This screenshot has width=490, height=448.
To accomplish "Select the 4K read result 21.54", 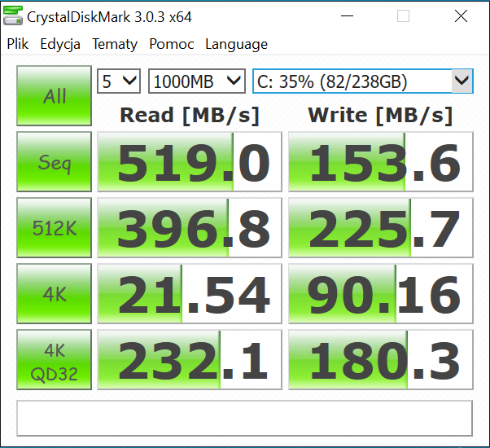I will 190,293.
